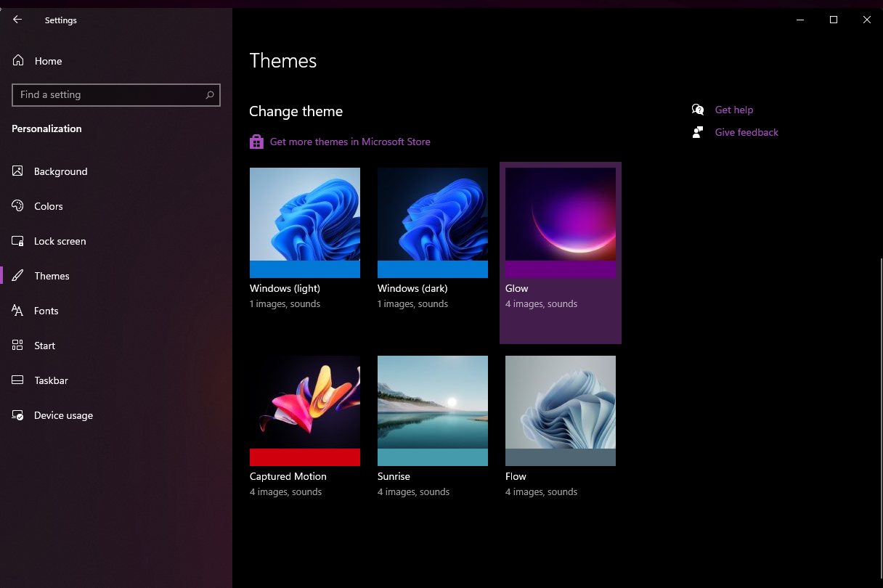Select Fonts in the sidebar
The image size is (883, 588).
point(116,311)
